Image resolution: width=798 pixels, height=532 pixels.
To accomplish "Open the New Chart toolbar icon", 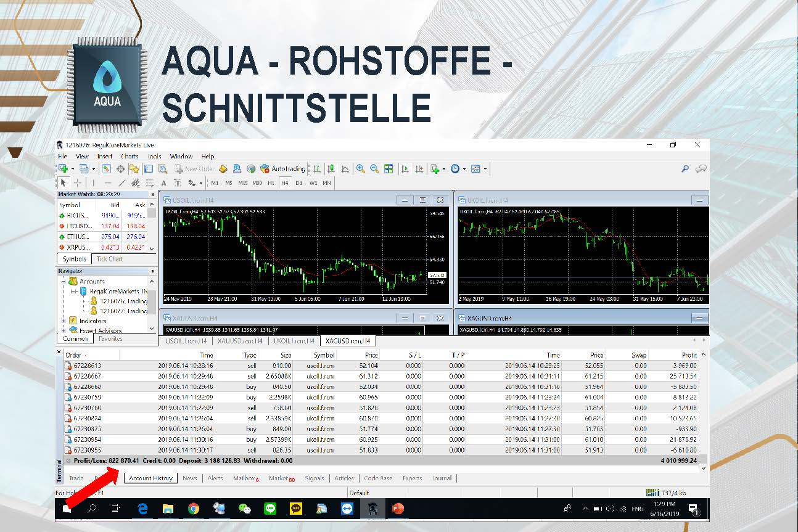I will click(x=63, y=168).
